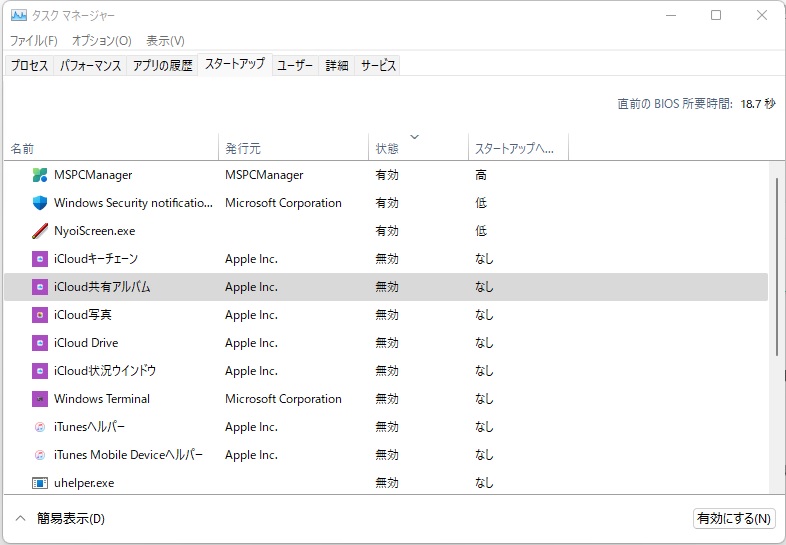Click the 直前の BIOS 所要時間 value
786x545 pixels.
point(758,104)
